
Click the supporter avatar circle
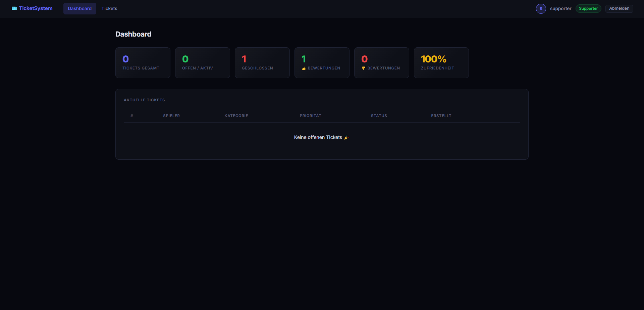click(x=541, y=9)
